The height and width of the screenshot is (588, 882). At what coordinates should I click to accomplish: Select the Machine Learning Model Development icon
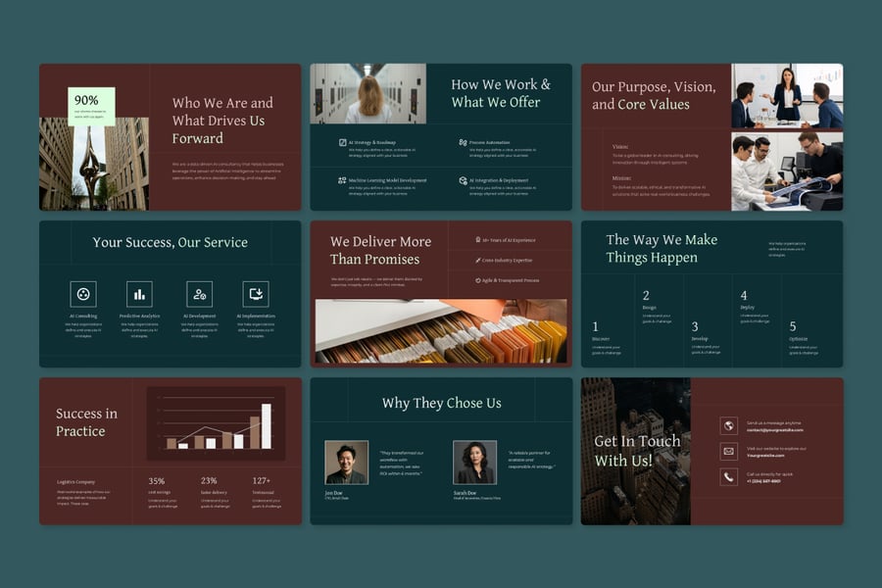click(x=342, y=180)
